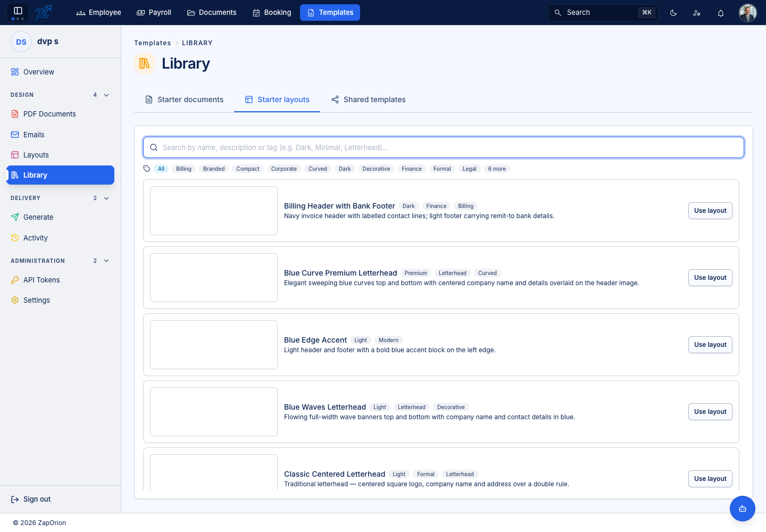This screenshot has height=532, width=766.
Task: Filter layouts by Corporate tag
Action: click(x=284, y=169)
